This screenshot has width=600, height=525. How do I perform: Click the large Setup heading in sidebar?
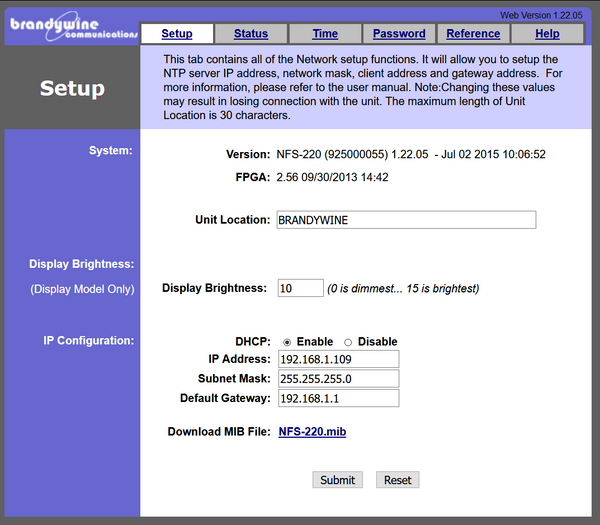(72, 89)
